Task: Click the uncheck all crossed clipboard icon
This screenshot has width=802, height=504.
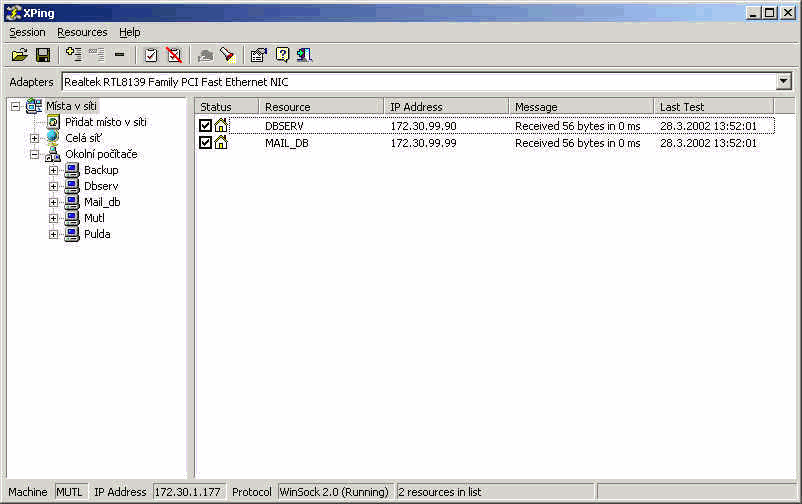Action: (174, 55)
